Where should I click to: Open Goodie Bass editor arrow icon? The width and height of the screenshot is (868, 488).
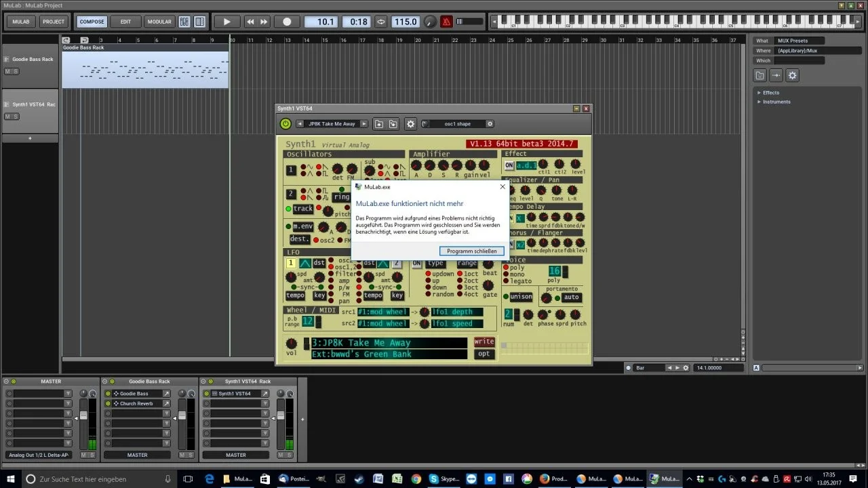pos(167,394)
